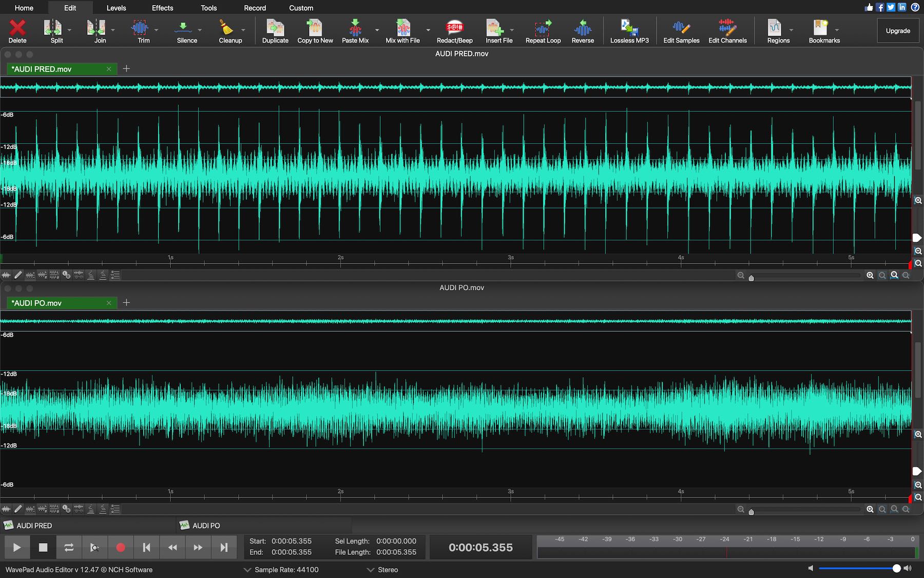This screenshot has width=924, height=578.
Task: Open the help question mark icon
Action: click(x=915, y=7)
